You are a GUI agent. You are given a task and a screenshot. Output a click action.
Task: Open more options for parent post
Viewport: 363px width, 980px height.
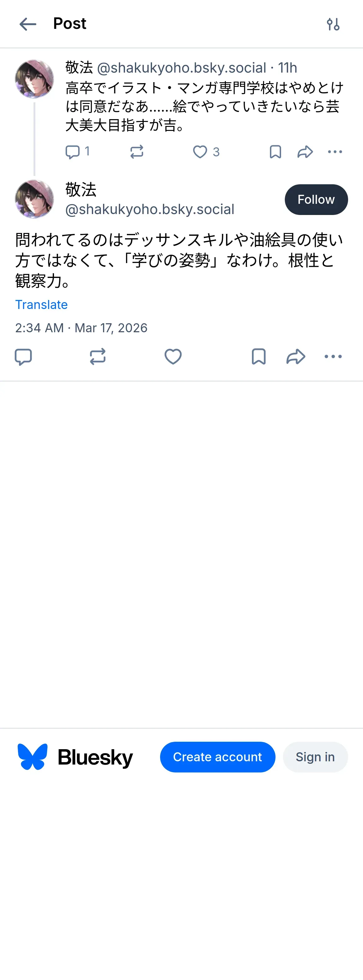pyautogui.click(x=335, y=152)
